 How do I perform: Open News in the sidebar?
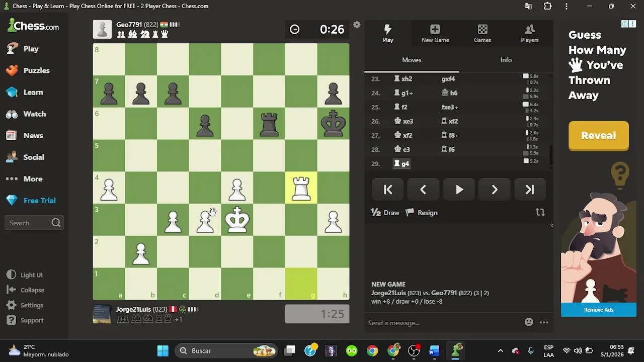tap(25, 135)
